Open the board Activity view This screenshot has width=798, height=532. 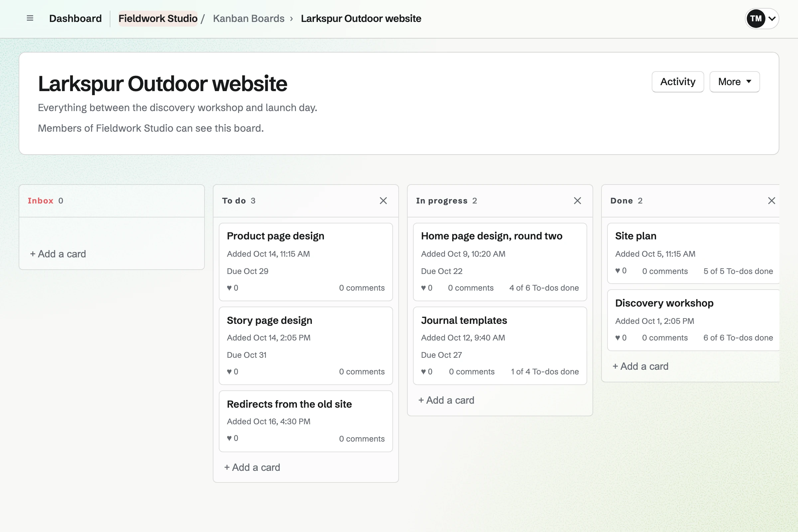coord(678,82)
